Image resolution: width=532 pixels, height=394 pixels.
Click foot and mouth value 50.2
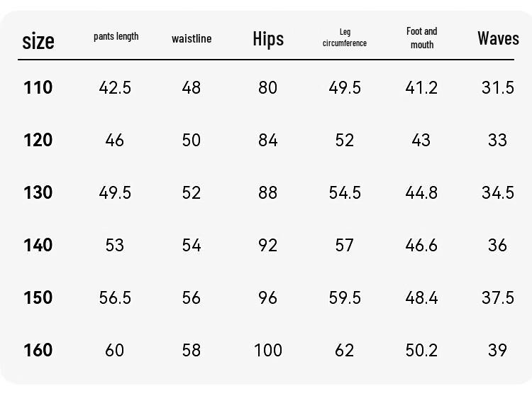click(x=421, y=350)
